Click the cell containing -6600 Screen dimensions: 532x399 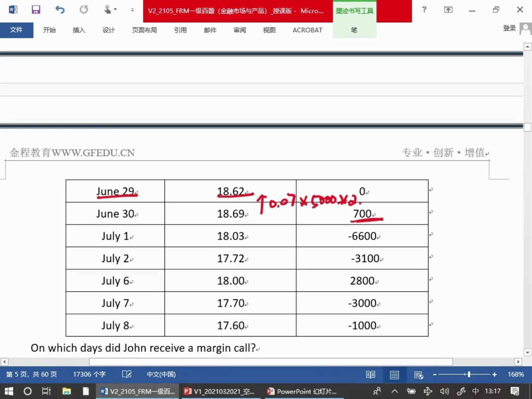362,236
